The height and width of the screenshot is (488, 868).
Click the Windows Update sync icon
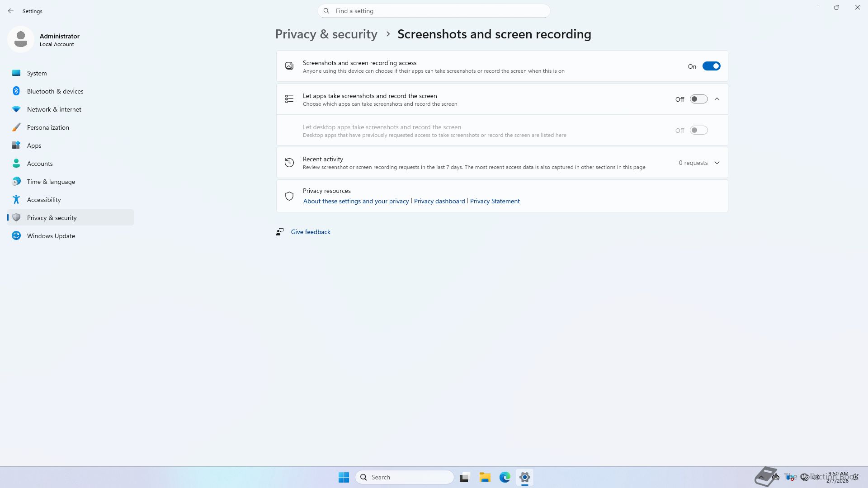(16, 236)
